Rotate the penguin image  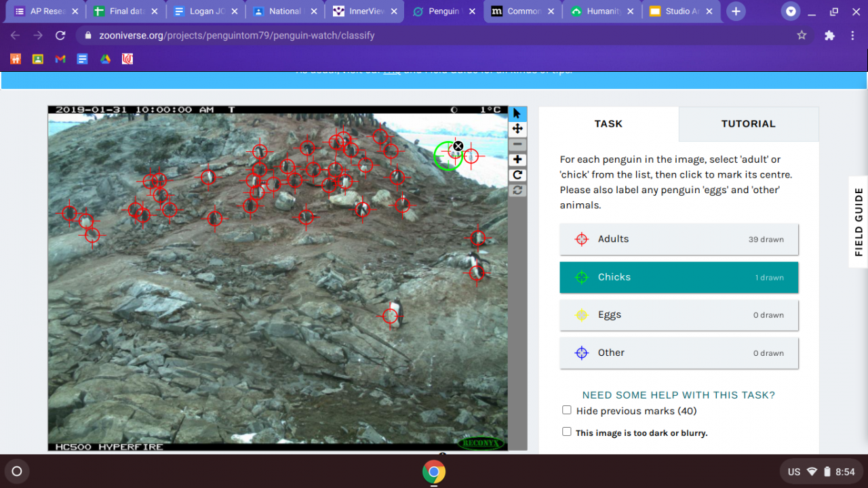[x=517, y=176]
